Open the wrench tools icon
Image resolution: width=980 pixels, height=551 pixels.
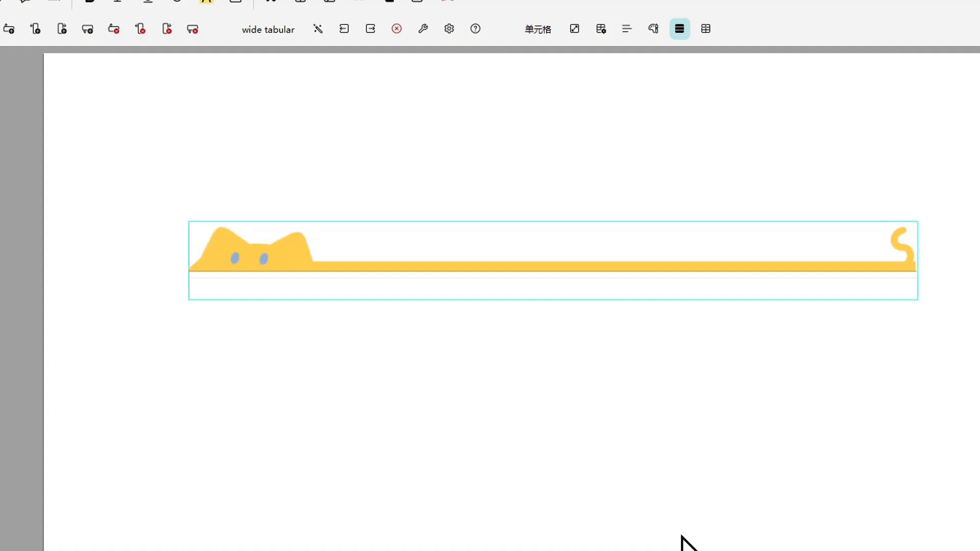(423, 29)
